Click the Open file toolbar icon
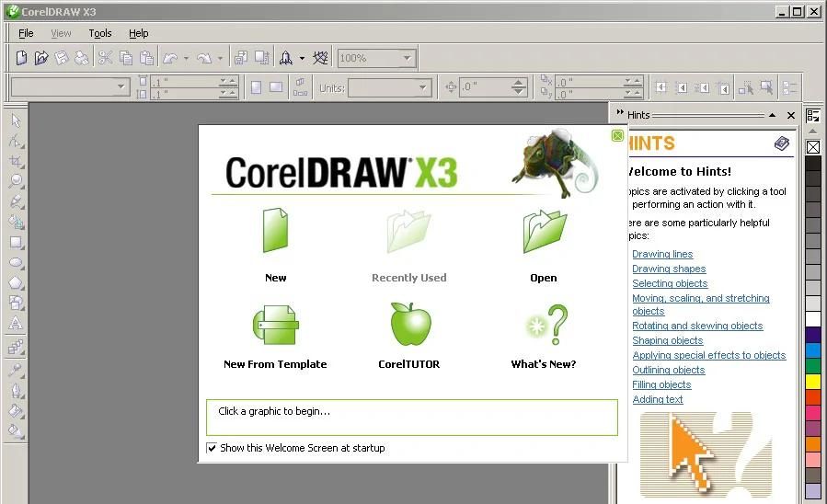This screenshot has width=827, height=504. tap(41, 57)
